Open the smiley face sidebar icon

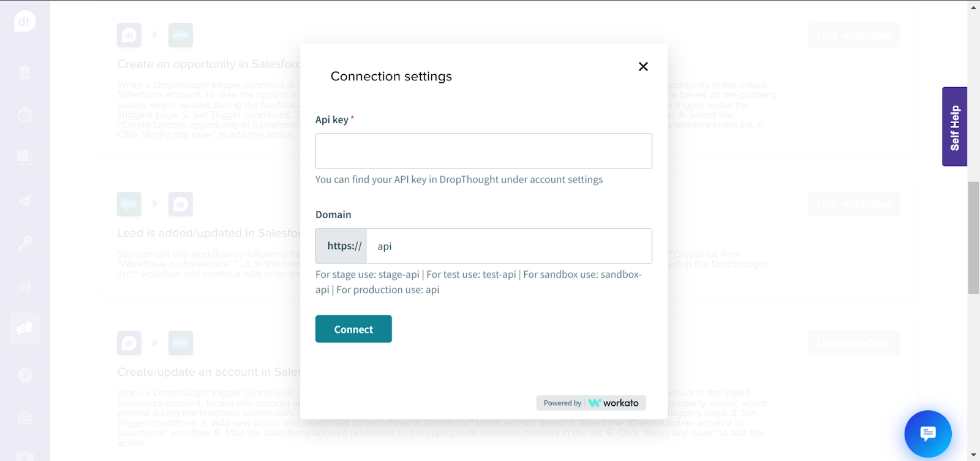click(x=24, y=115)
